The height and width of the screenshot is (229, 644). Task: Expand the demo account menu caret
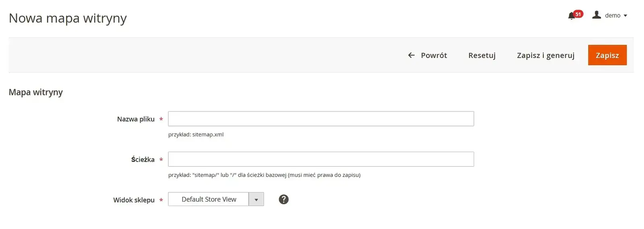coord(625,16)
